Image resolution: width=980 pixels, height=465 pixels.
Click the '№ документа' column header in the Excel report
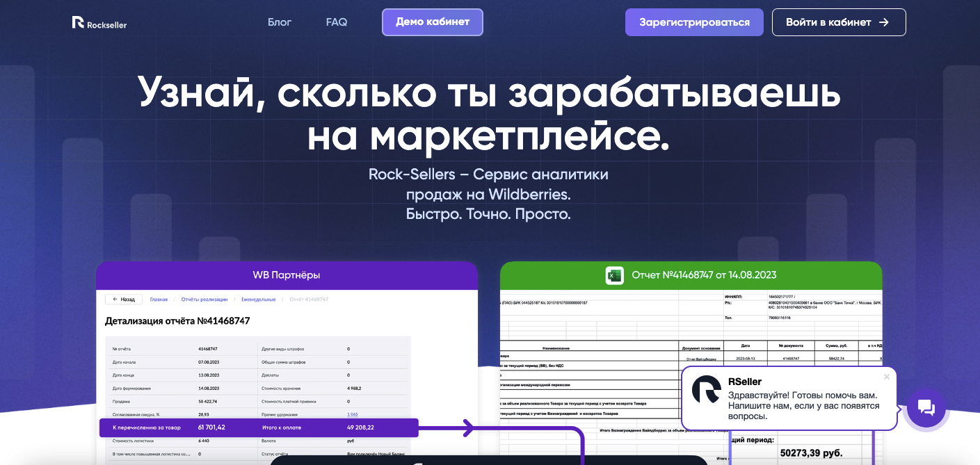(x=789, y=345)
